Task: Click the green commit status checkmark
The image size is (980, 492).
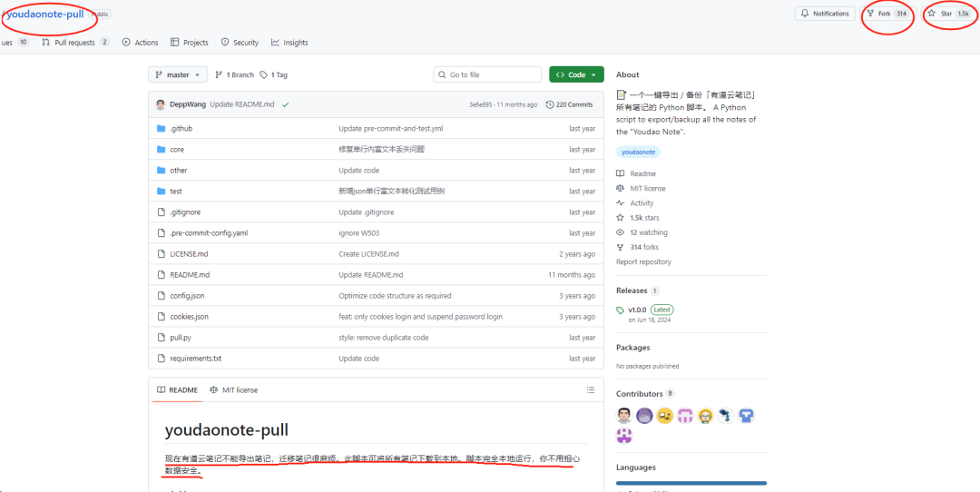Action: pos(285,105)
